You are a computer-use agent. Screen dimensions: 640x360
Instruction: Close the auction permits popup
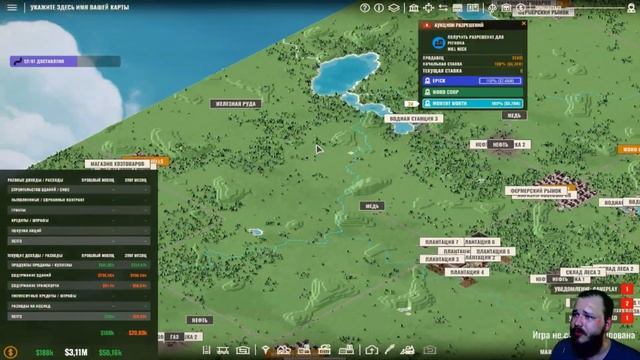[x=524, y=24]
